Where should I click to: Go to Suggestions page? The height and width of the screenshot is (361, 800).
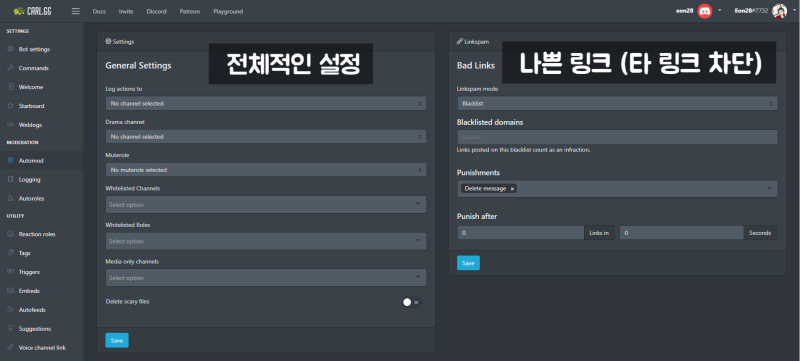pyautogui.click(x=35, y=328)
